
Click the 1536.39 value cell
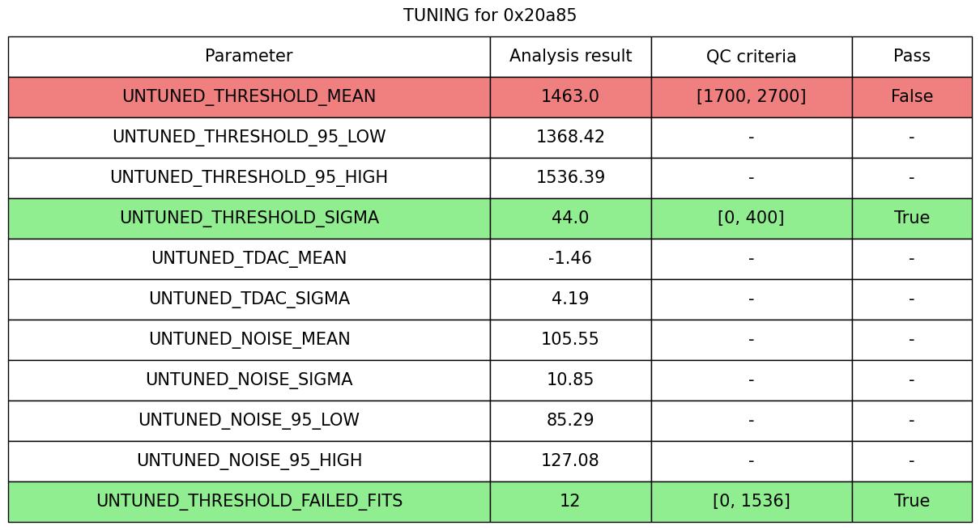[x=570, y=178]
